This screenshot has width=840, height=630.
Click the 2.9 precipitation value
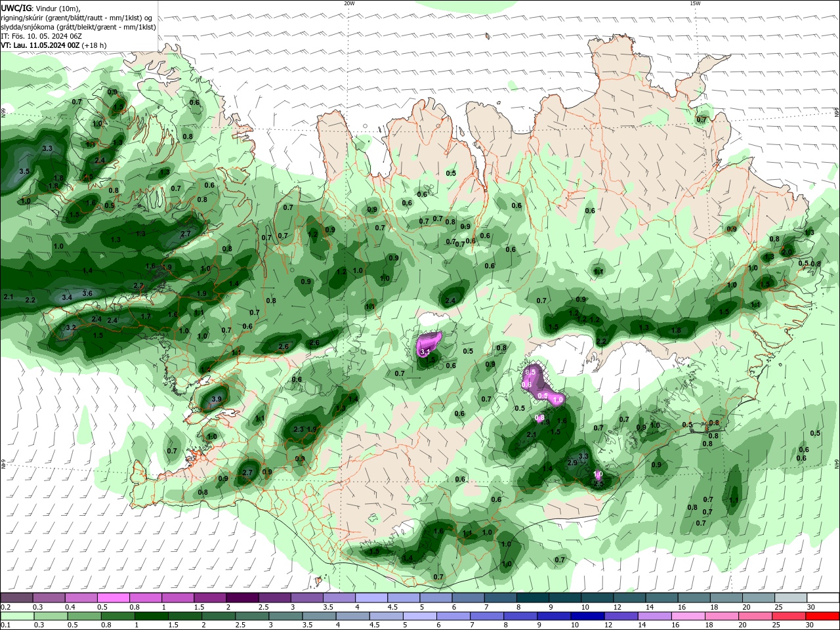pyautogui.click(x=572, y=463)
